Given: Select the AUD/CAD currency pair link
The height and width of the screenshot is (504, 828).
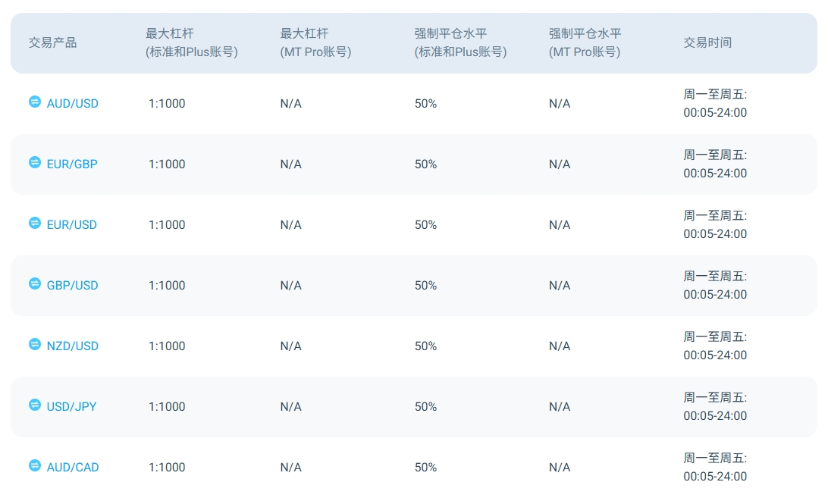Looking at the screenshot, I should click(73, 468).
